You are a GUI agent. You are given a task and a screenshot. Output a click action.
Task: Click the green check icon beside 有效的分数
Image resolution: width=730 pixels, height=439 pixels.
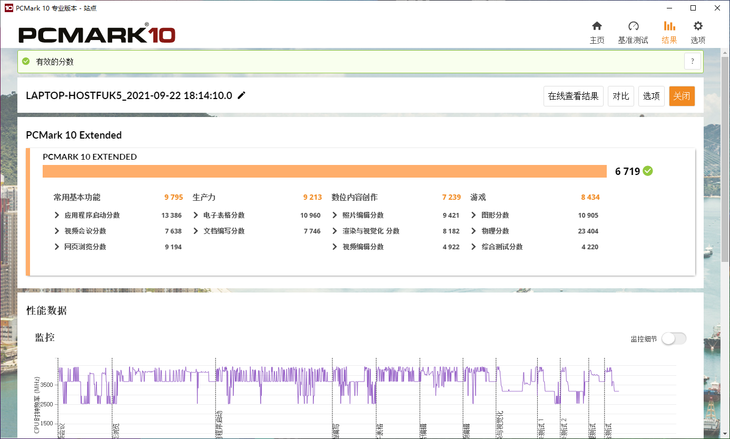26,61
